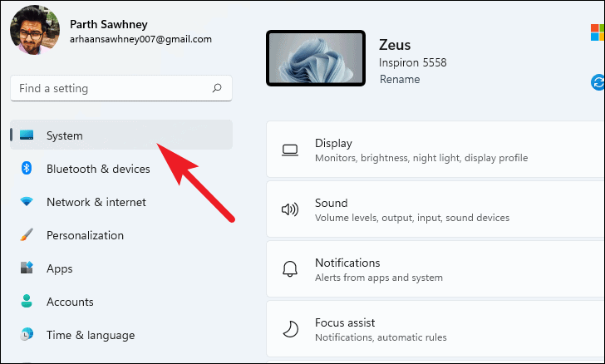Image resolution: width=605 pixels, height=364 pixels.
Task: Open Time & language label
Action: pos(91,335)
